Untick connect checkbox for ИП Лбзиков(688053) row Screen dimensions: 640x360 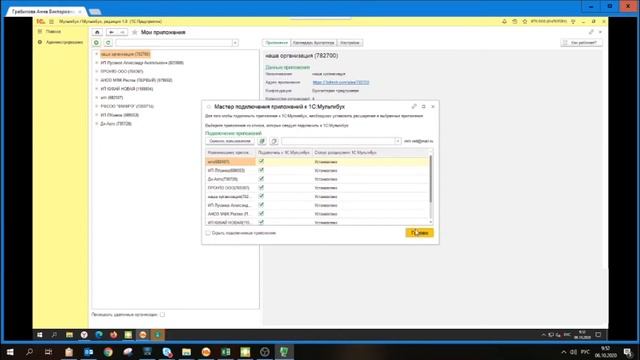tap(261, 170)
